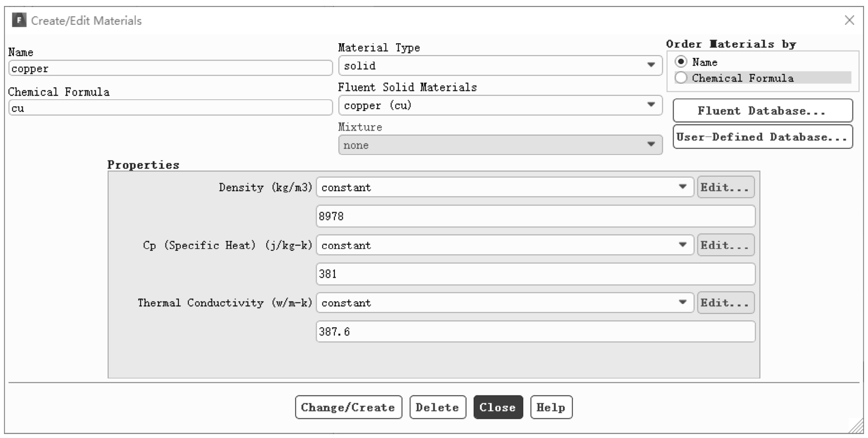868x438 pixels.
Task: Click the Order Materials by label
Action: pos(731,44)
